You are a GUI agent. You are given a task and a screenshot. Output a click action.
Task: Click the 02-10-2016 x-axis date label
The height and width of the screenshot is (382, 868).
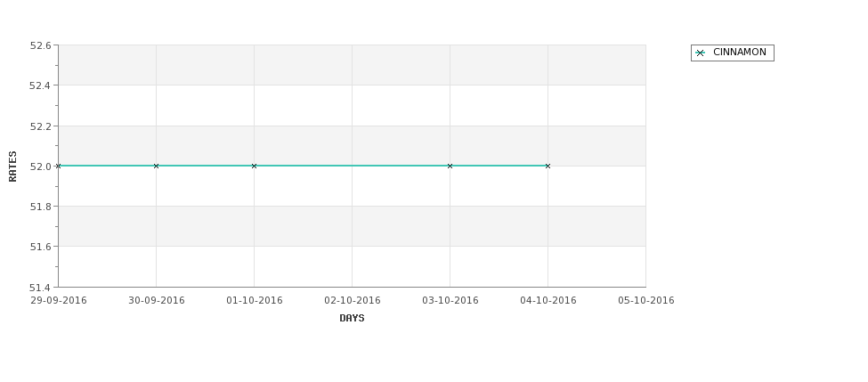pos(353,301)
